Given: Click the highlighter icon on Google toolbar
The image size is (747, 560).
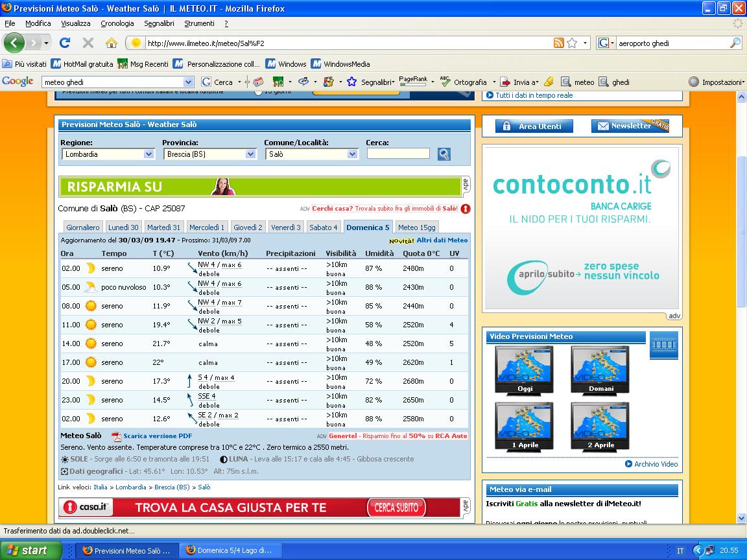Looking at the screenshot, I should point(549,82).
